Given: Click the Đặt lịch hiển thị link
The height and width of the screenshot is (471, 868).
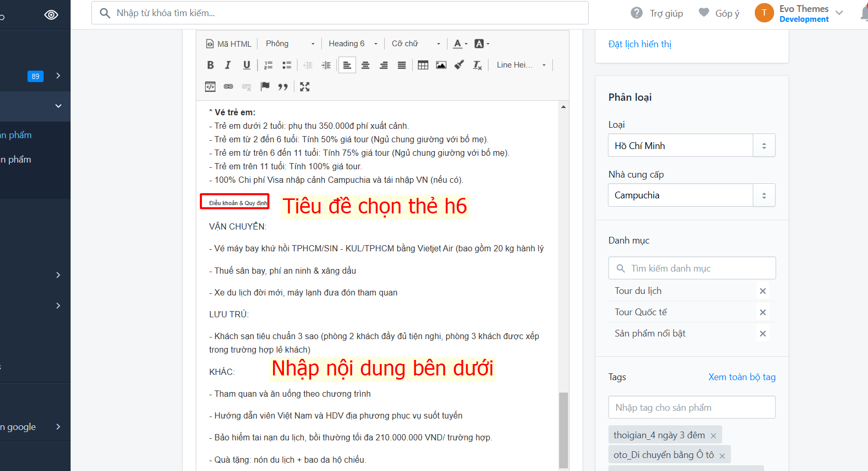Looking at the screenshot, I should pyautogui.click(x=640, y=44).
